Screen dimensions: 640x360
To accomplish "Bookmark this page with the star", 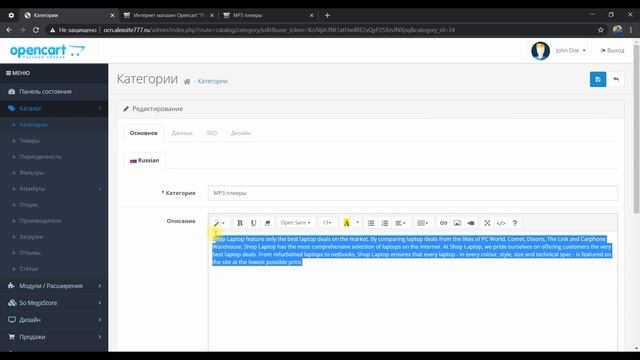I will pos(601,30).
